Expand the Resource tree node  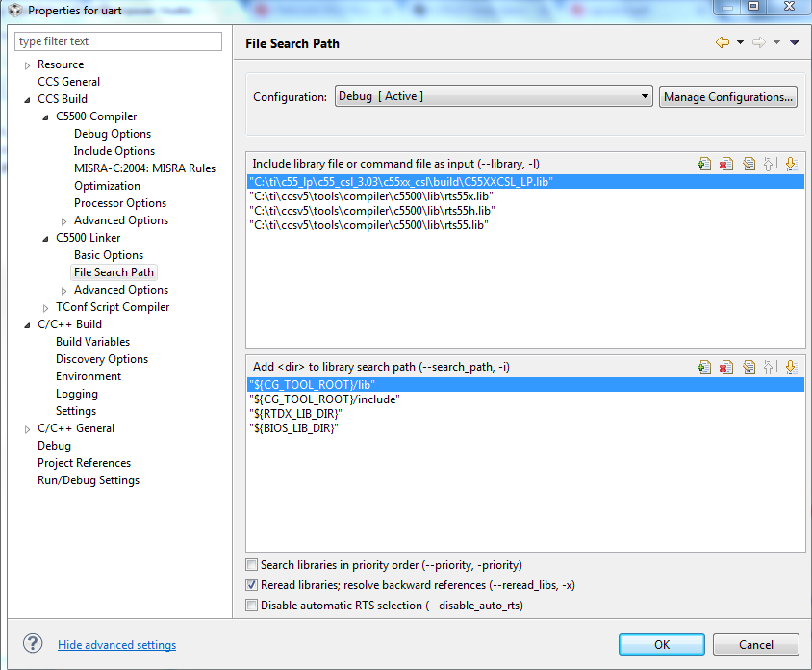(x=28, y=65)
